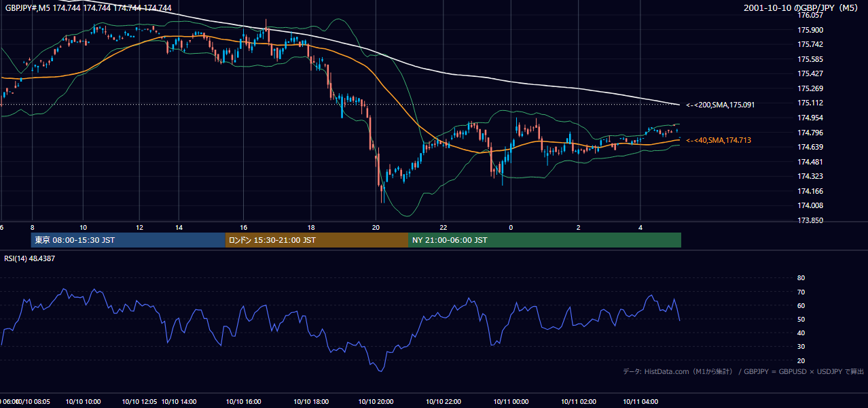Click hour label 14 on price chart time axis
The image size is (868, 408).
pyautogui.click(x=179, y=227)
